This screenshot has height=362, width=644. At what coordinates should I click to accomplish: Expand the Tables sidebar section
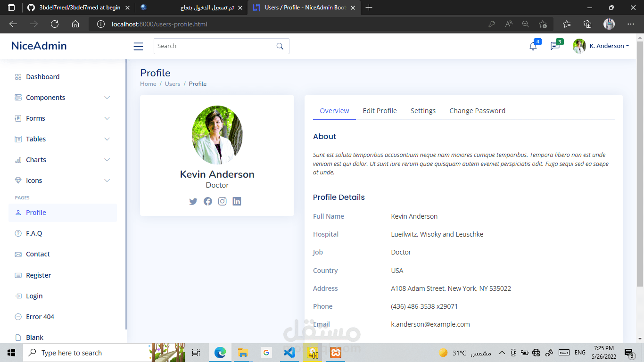(63, 139)
